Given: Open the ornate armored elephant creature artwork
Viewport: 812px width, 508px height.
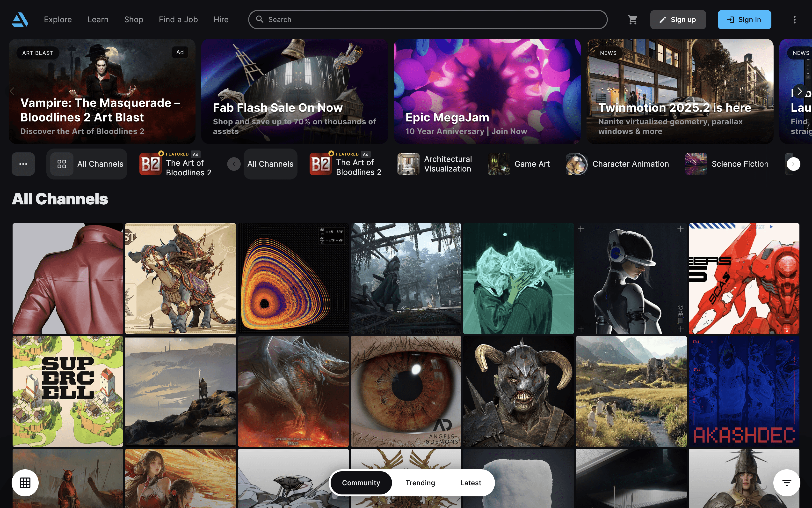Looking at the screenshot, I should point(181,278).
